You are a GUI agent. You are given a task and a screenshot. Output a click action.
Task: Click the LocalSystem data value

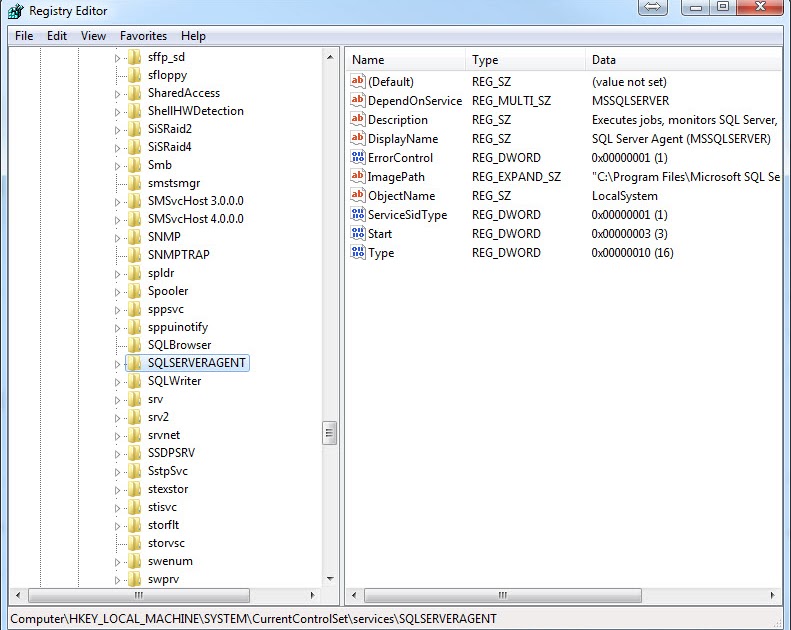pos(625,196)
